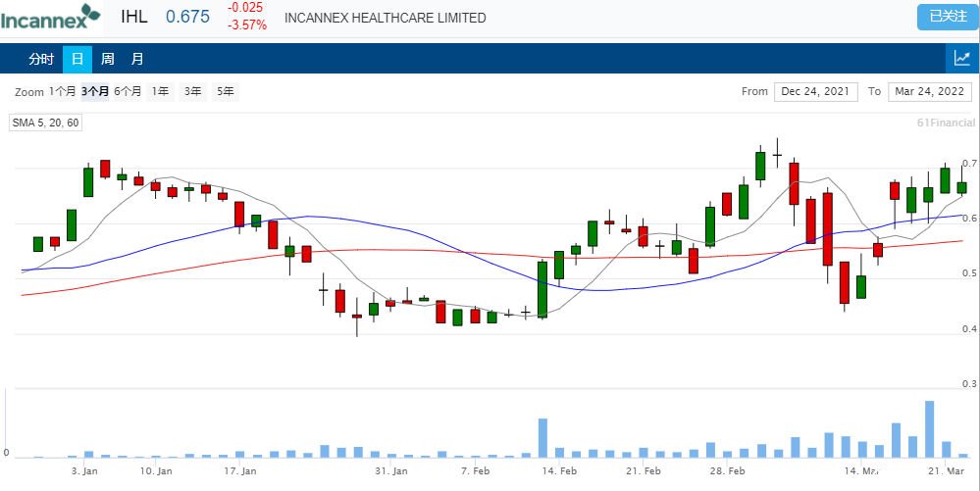Select the 日 daily tab

tap(77, 59)
